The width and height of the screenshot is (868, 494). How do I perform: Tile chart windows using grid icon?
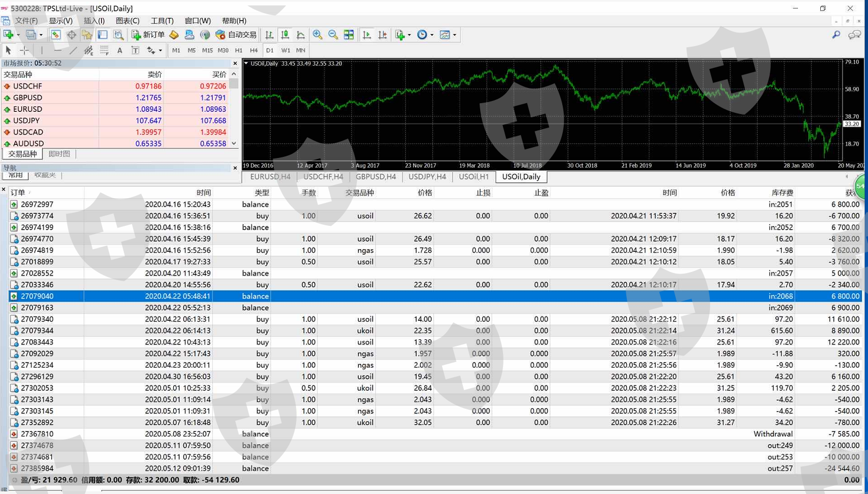(349, 35)
